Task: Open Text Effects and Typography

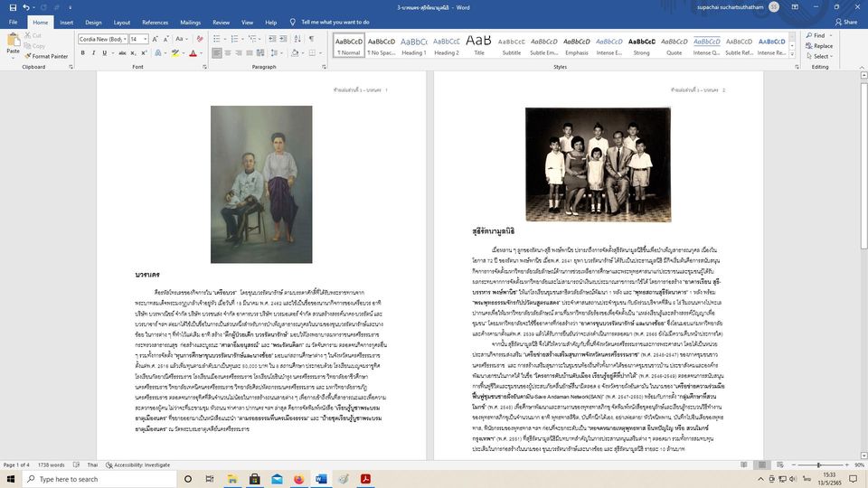Action: coord(158,53)
